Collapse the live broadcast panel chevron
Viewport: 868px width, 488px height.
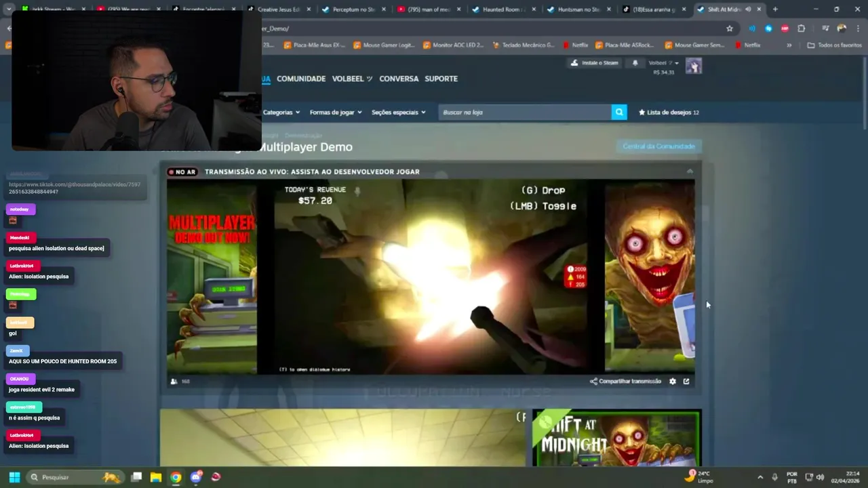[690, 171]
